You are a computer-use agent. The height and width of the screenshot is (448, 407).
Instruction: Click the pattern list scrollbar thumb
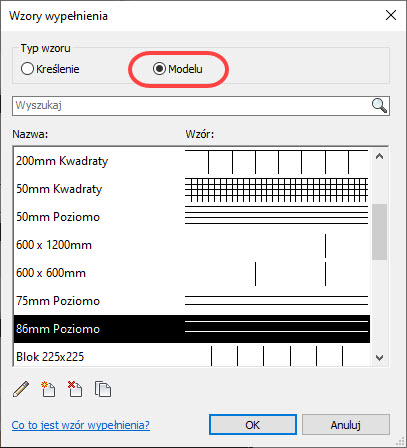[x=379, y=232]
